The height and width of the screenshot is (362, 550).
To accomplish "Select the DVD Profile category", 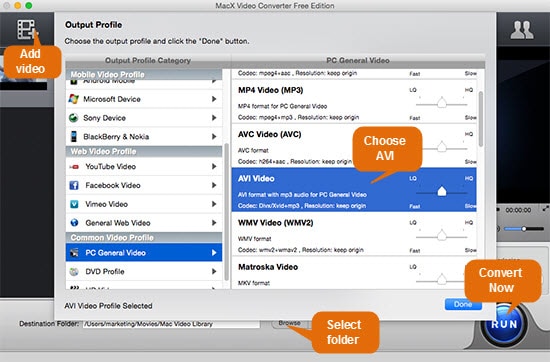I will coord(144,272).
